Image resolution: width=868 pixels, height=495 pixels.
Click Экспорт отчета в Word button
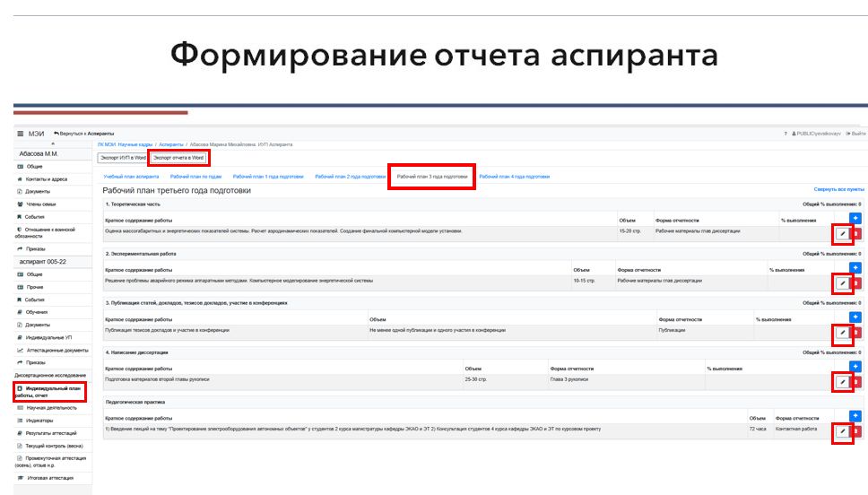pos(178,158)
